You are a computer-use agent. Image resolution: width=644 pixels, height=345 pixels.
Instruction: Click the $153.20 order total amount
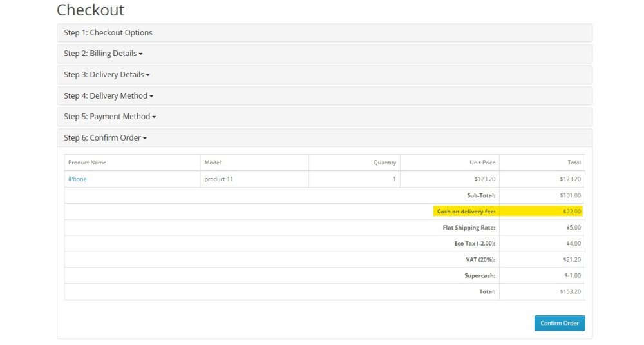(570, 291)
